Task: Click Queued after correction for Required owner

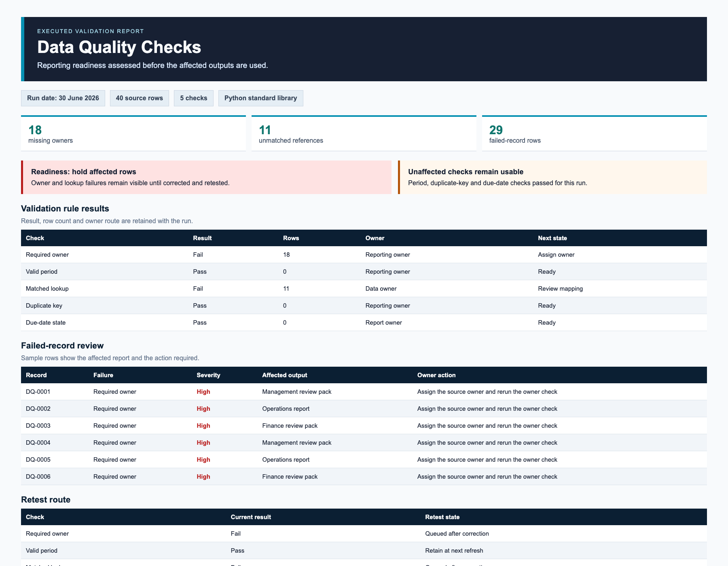Action: coord(457,534)
